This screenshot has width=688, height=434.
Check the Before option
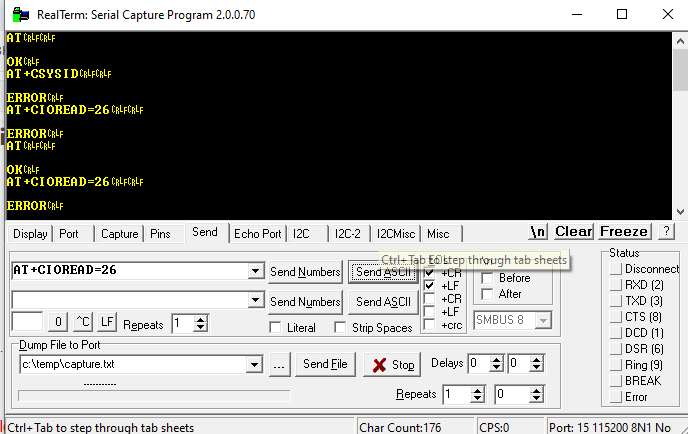coord(487,278)
